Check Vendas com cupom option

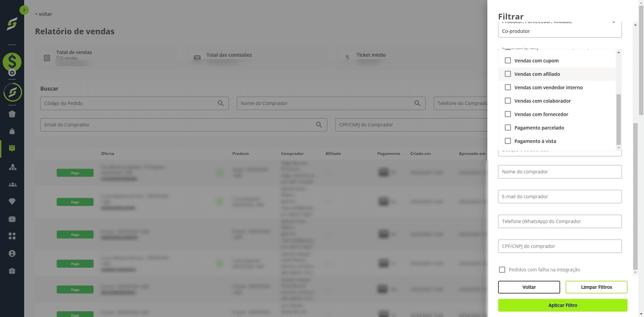coord(508,60)
